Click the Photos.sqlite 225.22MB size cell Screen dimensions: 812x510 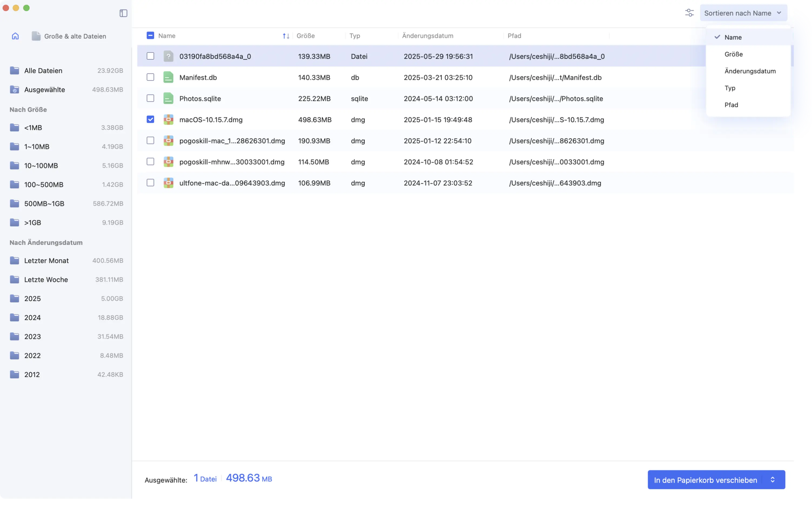click(x=314, y=98)
